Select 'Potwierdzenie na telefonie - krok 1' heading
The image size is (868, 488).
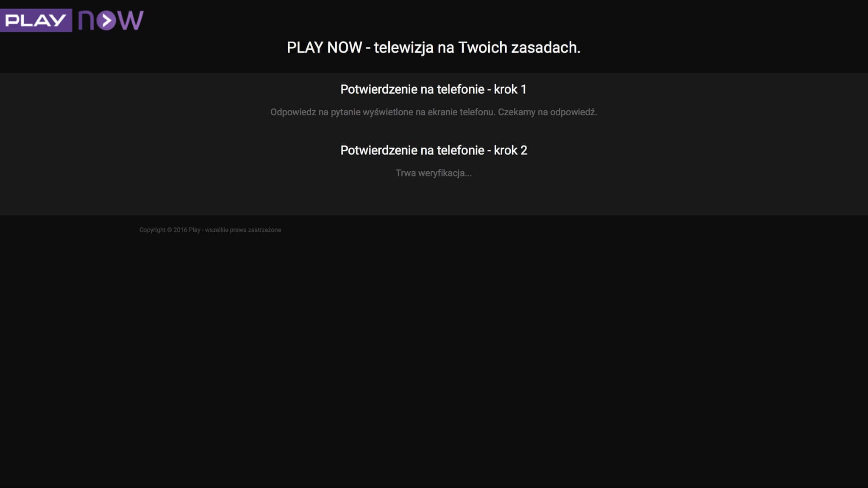pyautogui.click(x=434, y=89)
